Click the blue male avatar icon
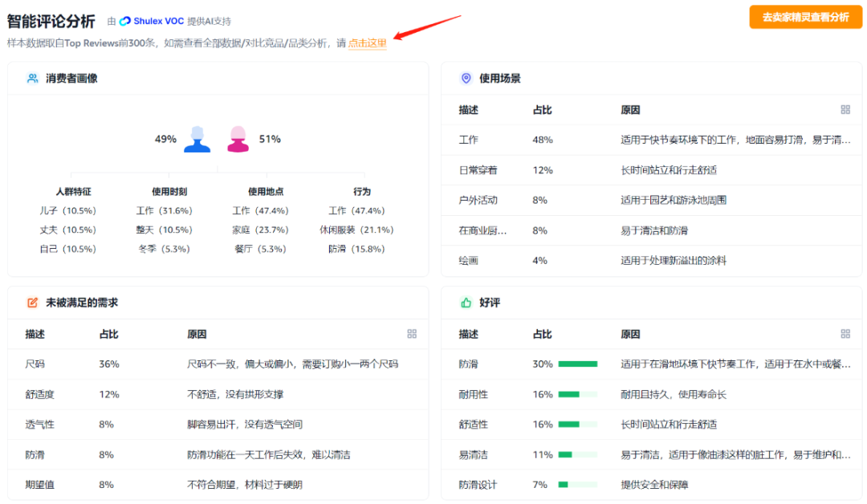The width and height of the screenshot is (867, 504). tap(197, 139)
